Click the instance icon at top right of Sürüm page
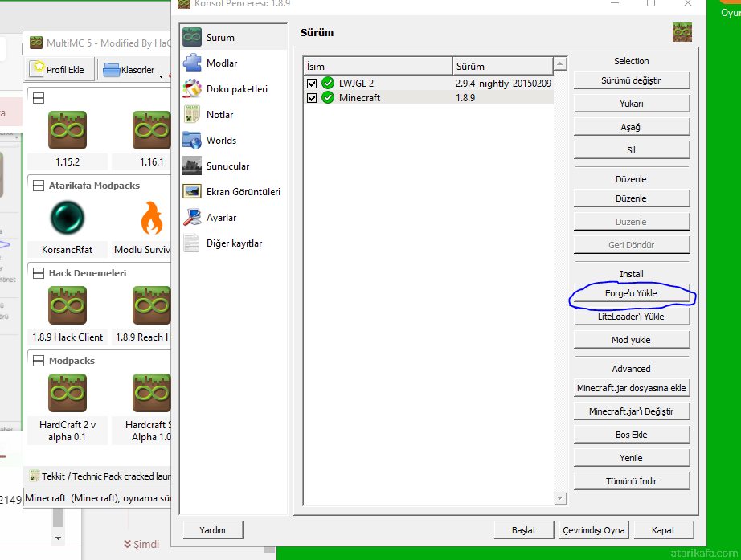This screenshot has height=560, width=741. coord(682,32)
